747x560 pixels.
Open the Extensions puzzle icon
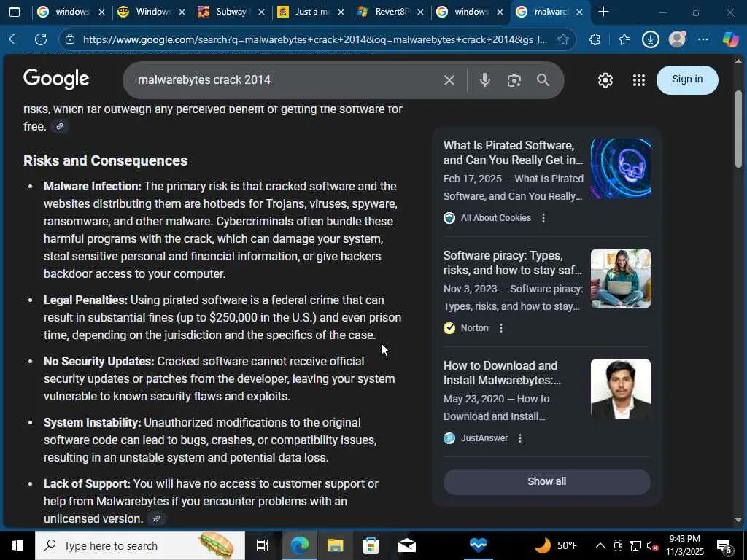(x=595, y=39)
